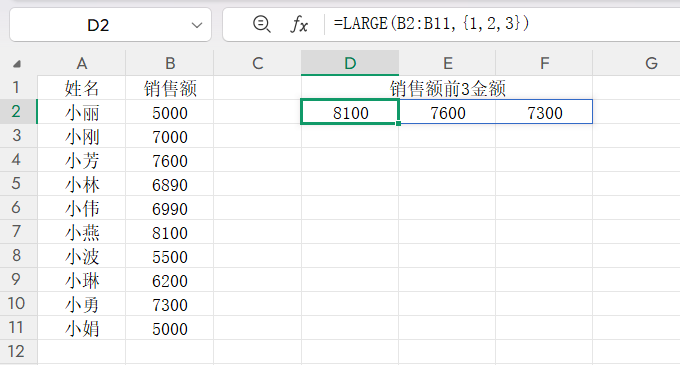
Task: Click sales value 6200
Action: point(170,280)
